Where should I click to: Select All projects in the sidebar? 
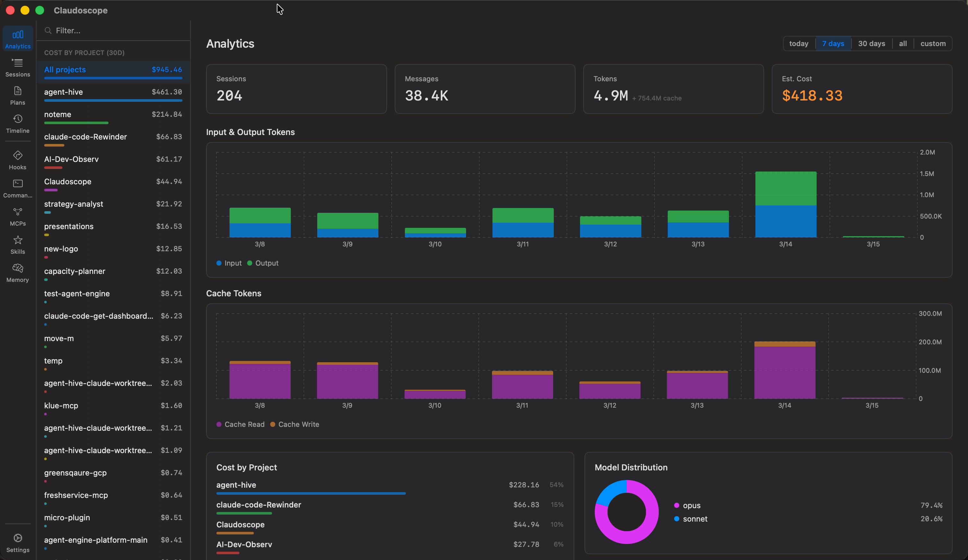113,72
